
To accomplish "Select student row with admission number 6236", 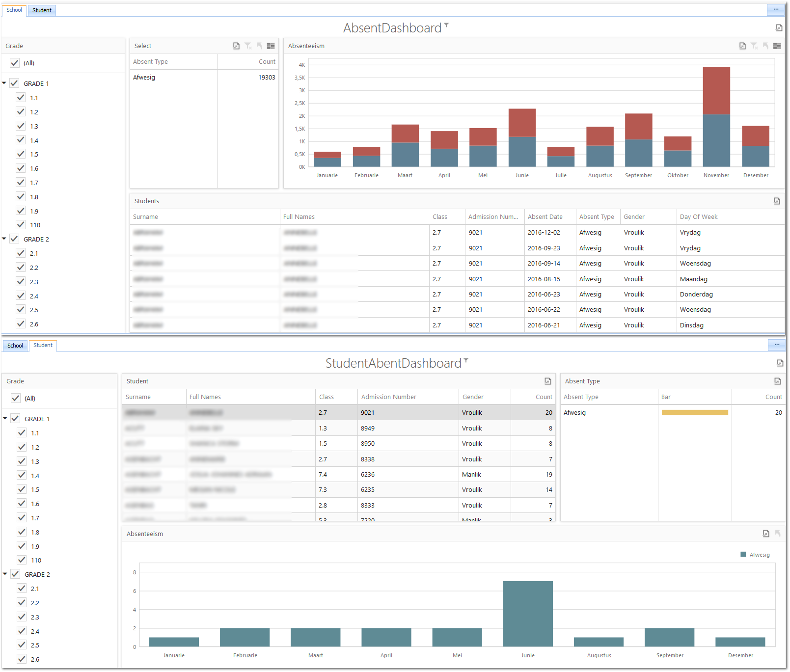I will (339, 474).
